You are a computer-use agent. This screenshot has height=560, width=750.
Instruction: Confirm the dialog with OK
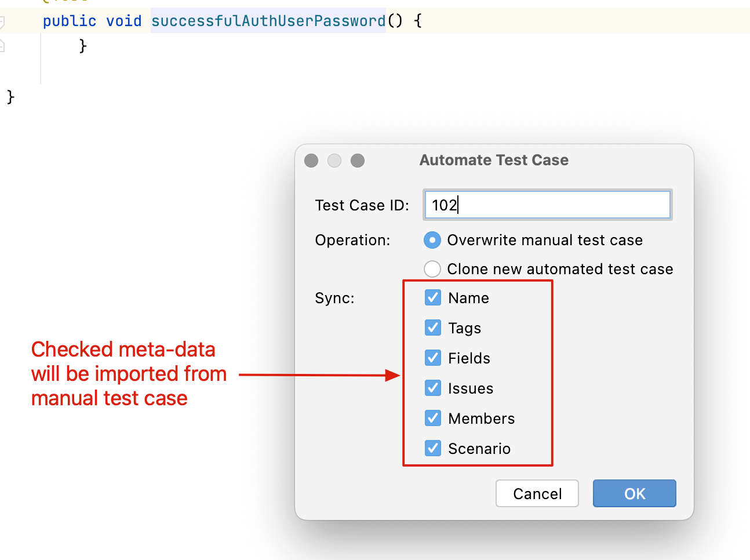634,494
